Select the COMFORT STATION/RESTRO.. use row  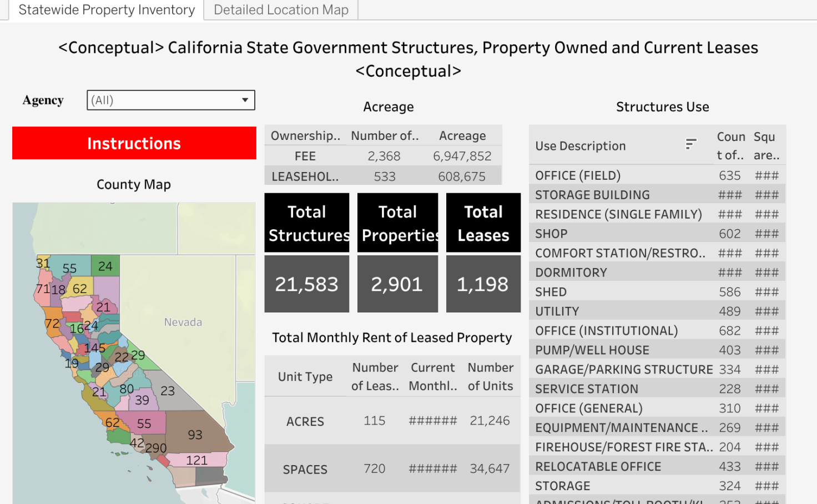coord(658,253)
